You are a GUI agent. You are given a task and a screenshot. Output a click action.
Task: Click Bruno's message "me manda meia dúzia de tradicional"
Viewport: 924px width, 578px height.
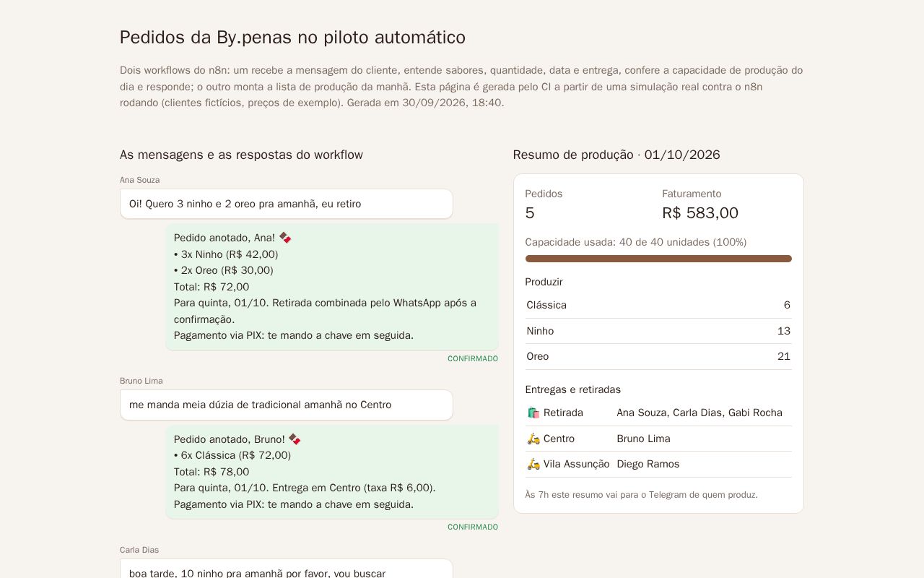tap(287, 405)
